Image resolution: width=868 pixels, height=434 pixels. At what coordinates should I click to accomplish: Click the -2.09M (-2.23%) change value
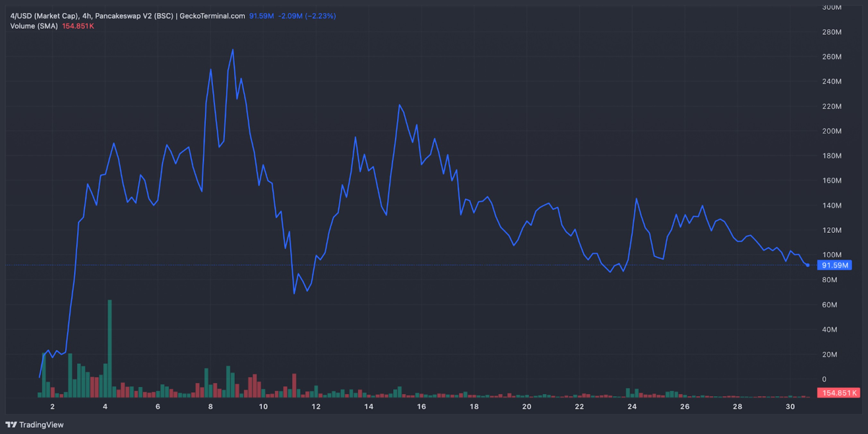pyautogui.click(x=307, y=16)
